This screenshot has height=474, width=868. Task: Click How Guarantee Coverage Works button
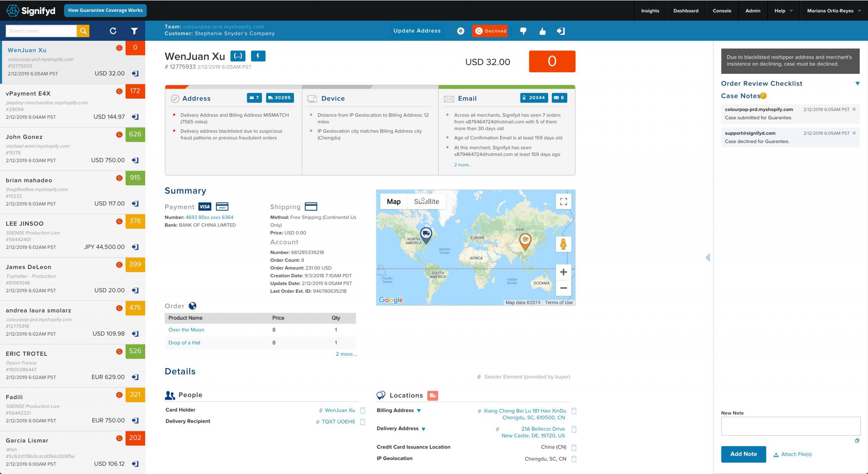pos(105,11)
